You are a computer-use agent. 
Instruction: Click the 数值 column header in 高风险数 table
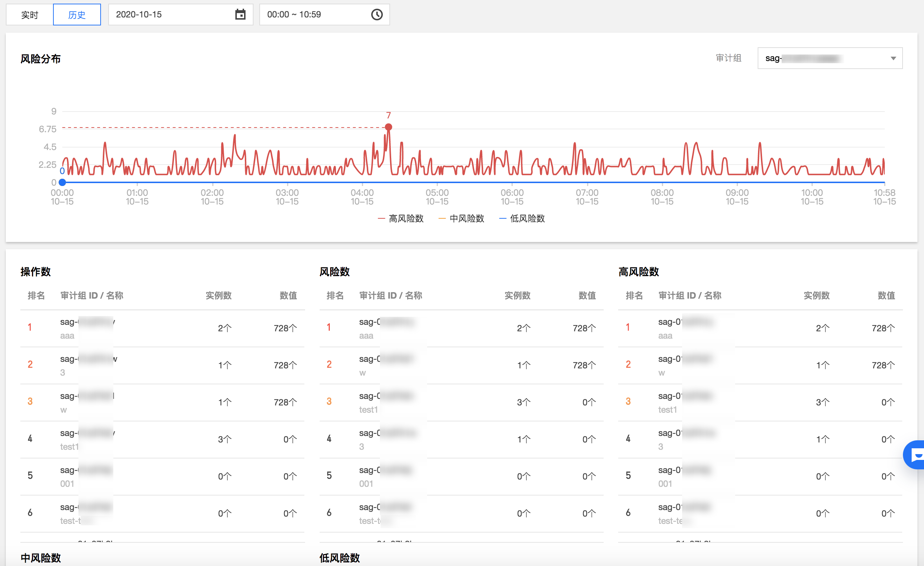point(886,295)
